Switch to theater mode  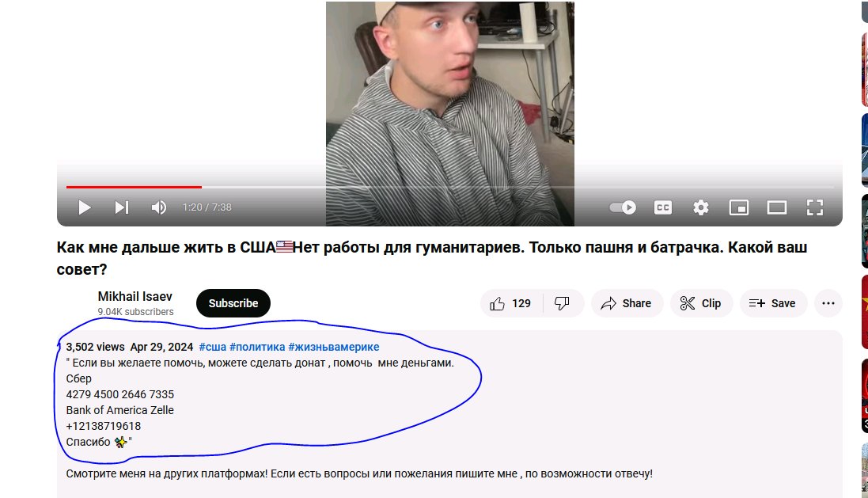pyautogui.click(x=777, y=207)
